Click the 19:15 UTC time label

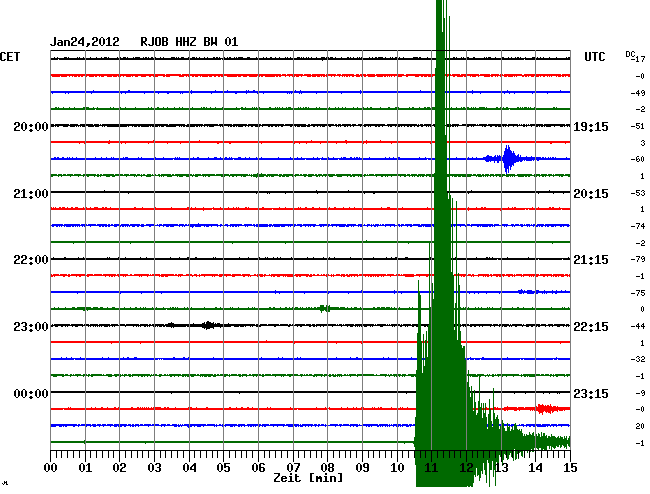pyautogui.click(x=591, y=126)
